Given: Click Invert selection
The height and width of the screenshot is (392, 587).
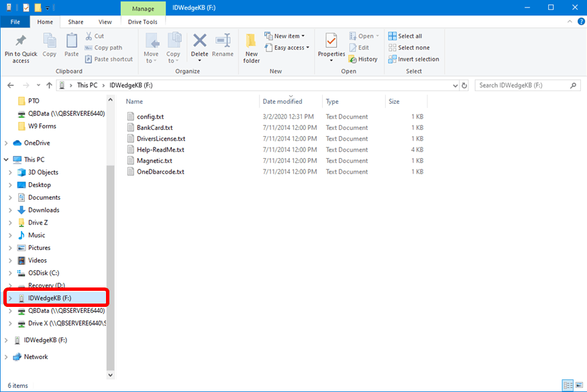Looking at the screenshot, I should coord(414,59).
